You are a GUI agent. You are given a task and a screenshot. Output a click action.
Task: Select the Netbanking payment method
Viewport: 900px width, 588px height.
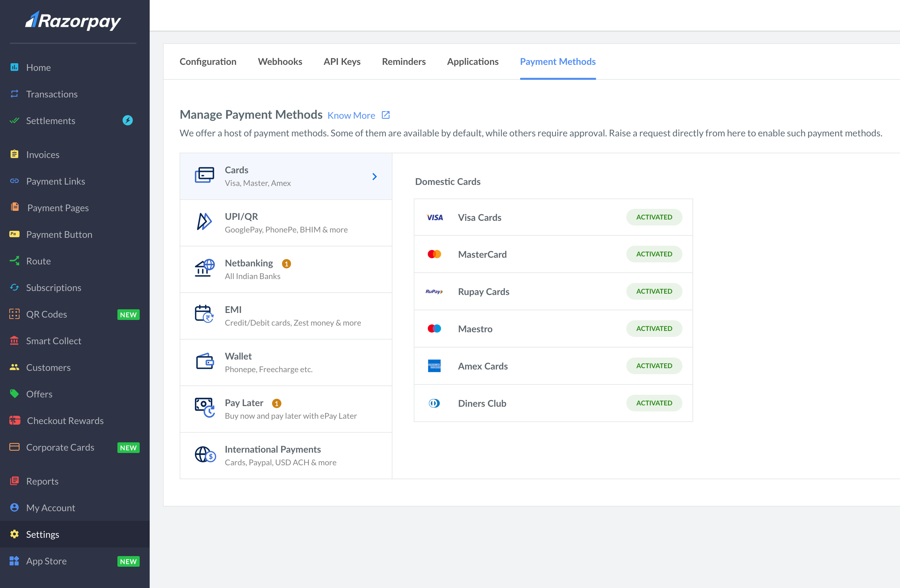[286, 269]
